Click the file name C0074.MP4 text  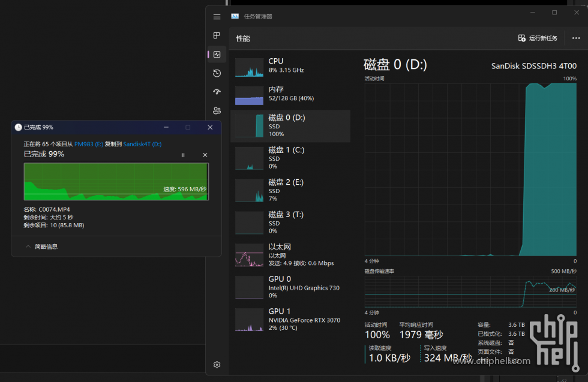[55, 209]
